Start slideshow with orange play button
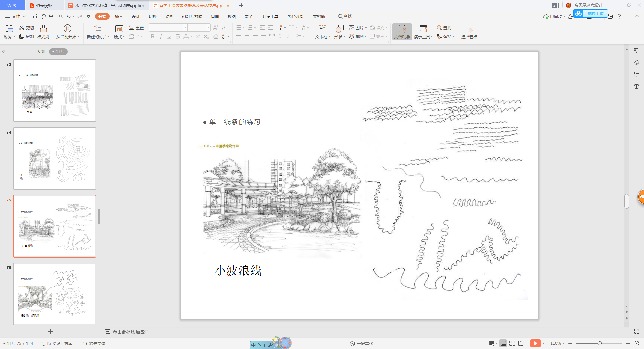 (x=535, y=343)
